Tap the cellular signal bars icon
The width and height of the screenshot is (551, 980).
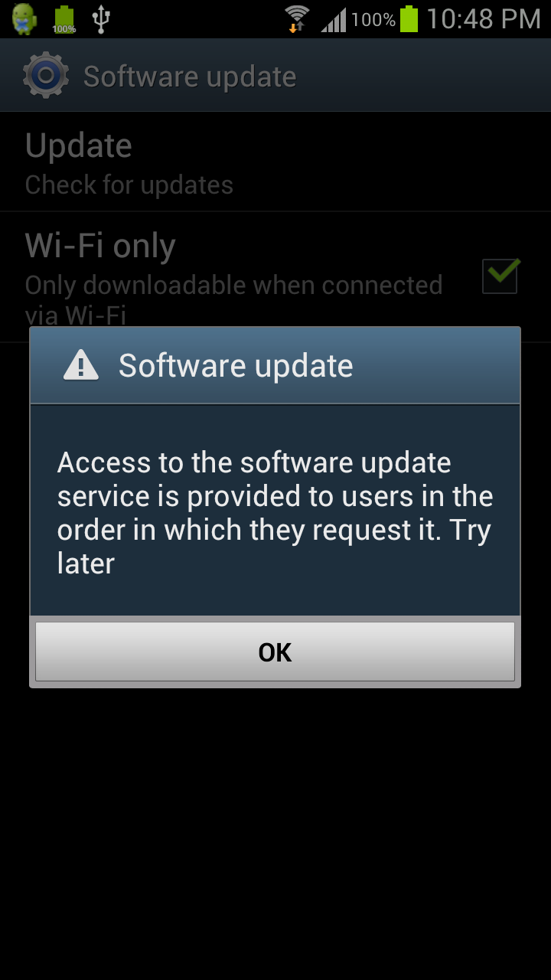click(333, 19)
